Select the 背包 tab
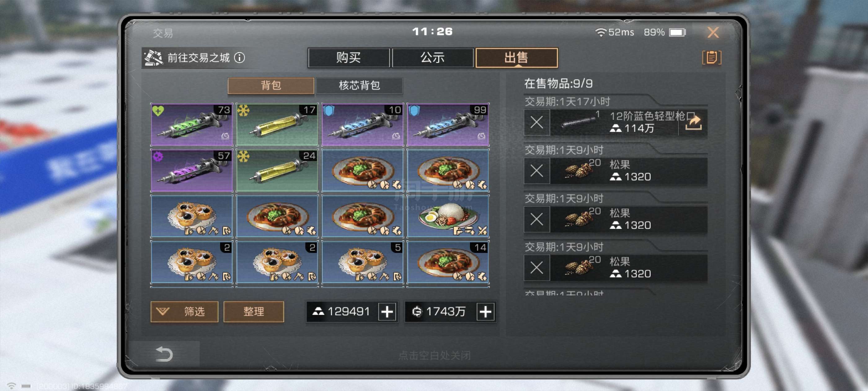This screenshot has width=868, height=391. point(271,85)
